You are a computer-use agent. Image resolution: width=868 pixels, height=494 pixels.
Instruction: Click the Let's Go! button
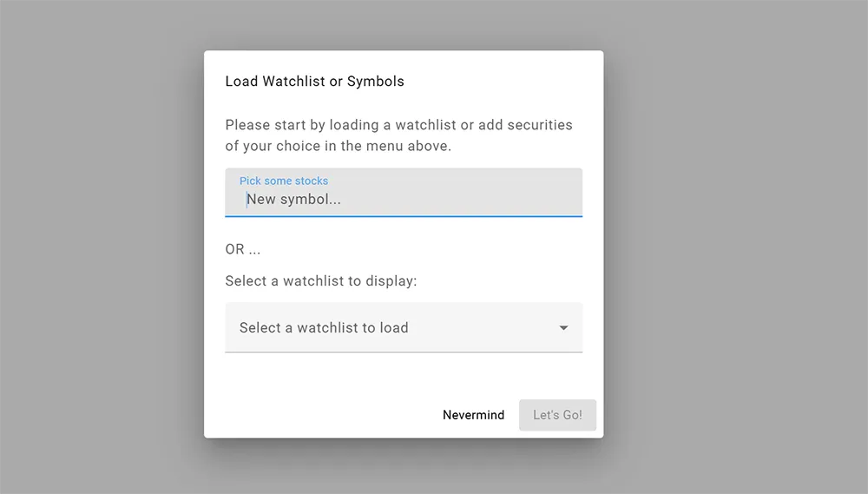557,415
